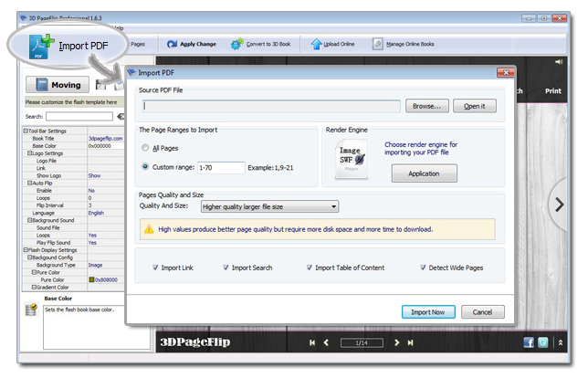The image size is (588, 378).
Task: Click the Convert to 3D Book icon
Action: pyautogui.click(x=236, y=44)
